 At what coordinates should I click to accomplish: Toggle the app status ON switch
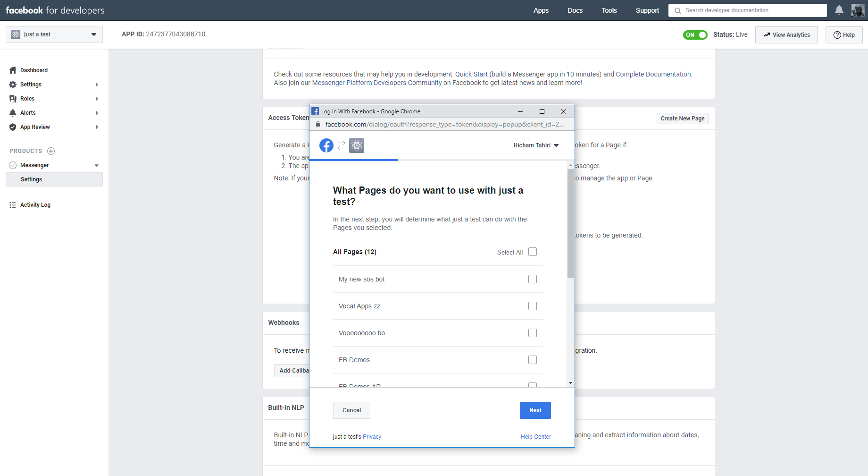coord(695,35)
